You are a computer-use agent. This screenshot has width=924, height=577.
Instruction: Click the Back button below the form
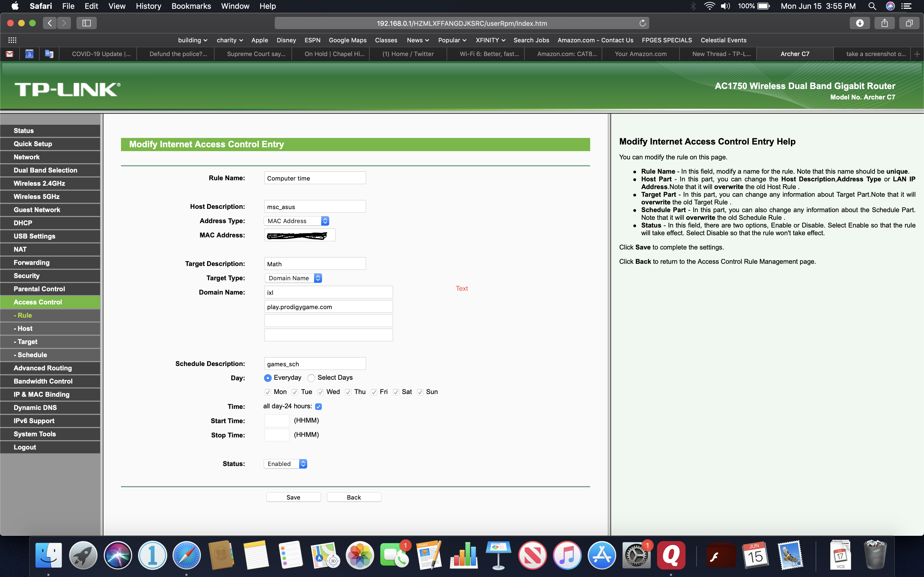pyautogui.click(x=354, y=497)
